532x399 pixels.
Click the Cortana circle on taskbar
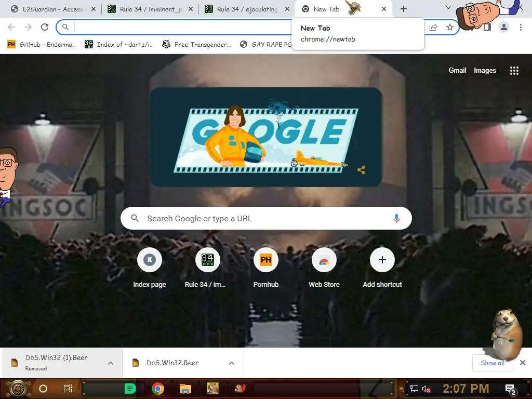pos(43,389)
